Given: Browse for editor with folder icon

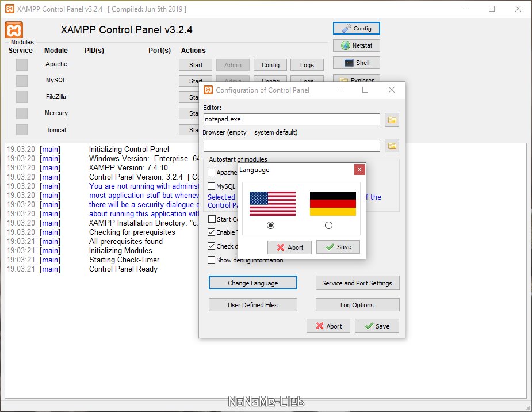Looking at the screenshot, I should tap(392, 120).
